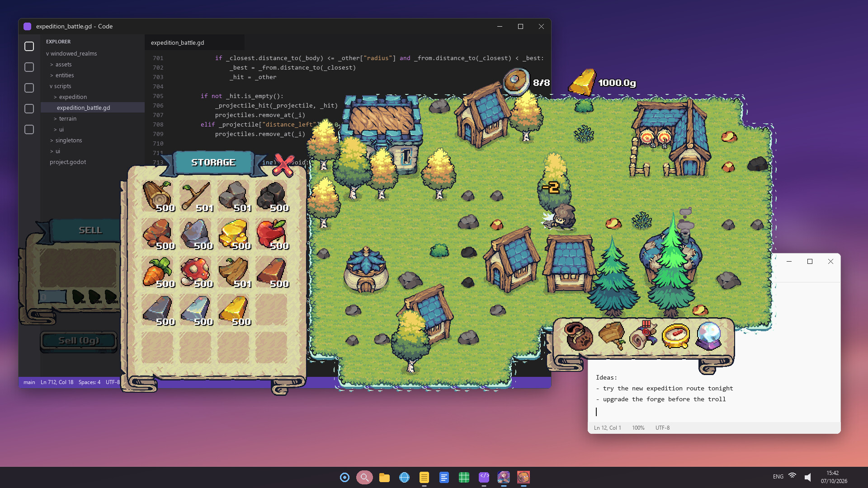
Task: Click the Sell (0g) button
Action: (x=79, y=341)
